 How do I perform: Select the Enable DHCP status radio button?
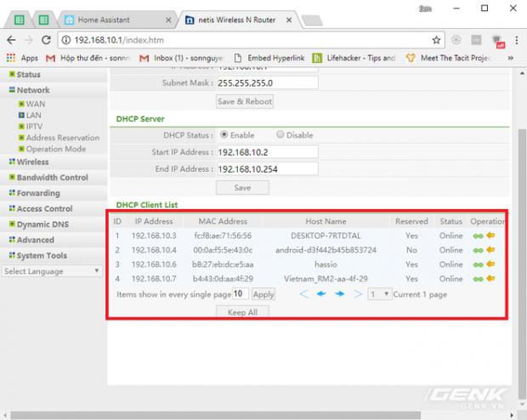tap(224, 134)
